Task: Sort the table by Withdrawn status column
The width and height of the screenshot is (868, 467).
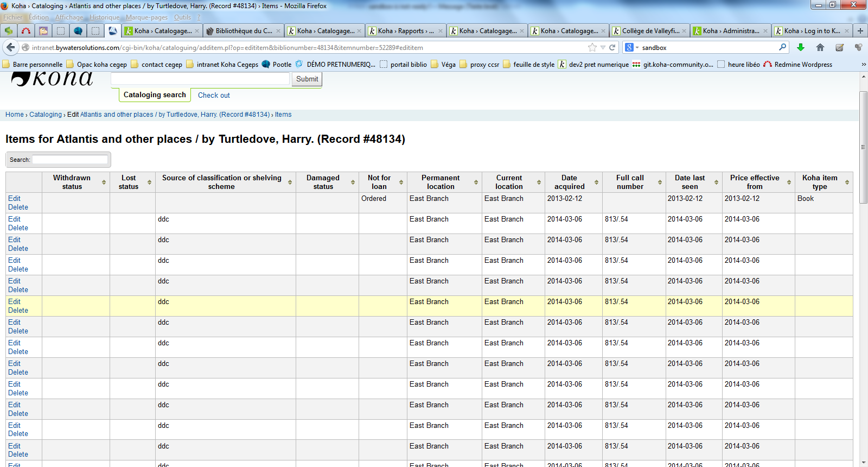Action: [72, 182]
